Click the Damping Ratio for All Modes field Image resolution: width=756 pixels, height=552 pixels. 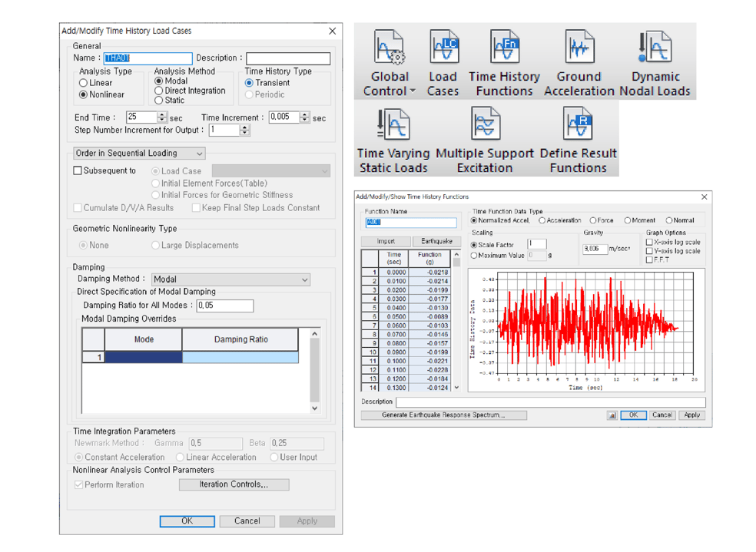(224, 306)
